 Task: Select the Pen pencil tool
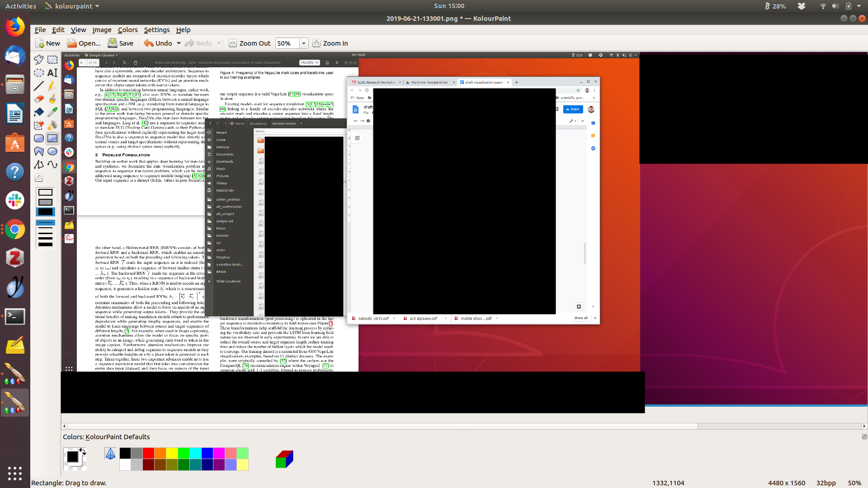tap(52, 86)
